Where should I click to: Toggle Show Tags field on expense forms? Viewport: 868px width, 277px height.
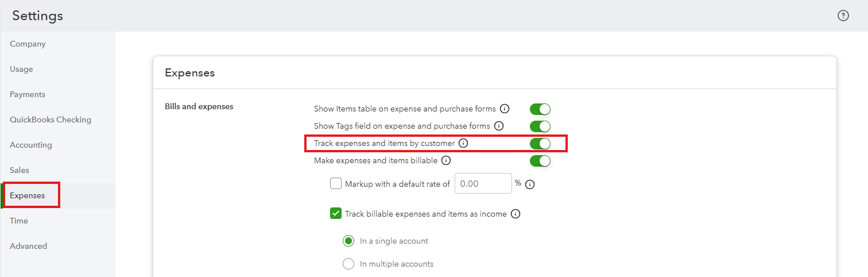coord(540,126)
